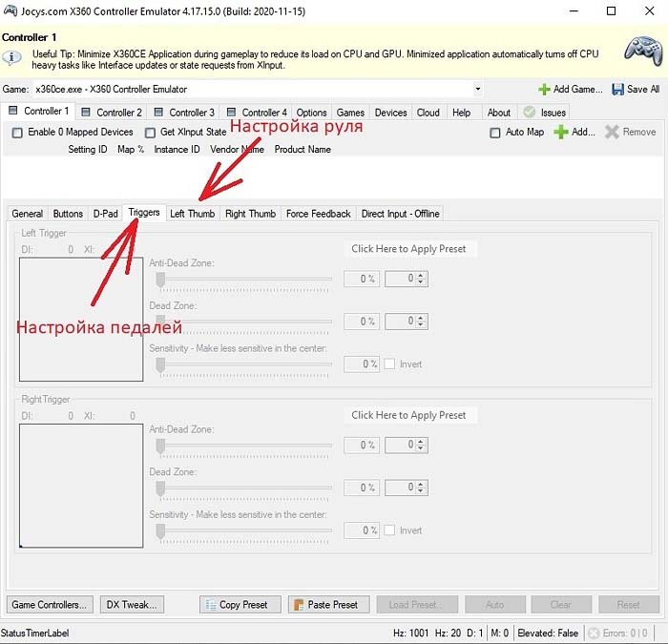The width and height of the screenshot is (668, 644).
Task: Click 'Elevated: False' in the status bar
Action: (548, 634)
